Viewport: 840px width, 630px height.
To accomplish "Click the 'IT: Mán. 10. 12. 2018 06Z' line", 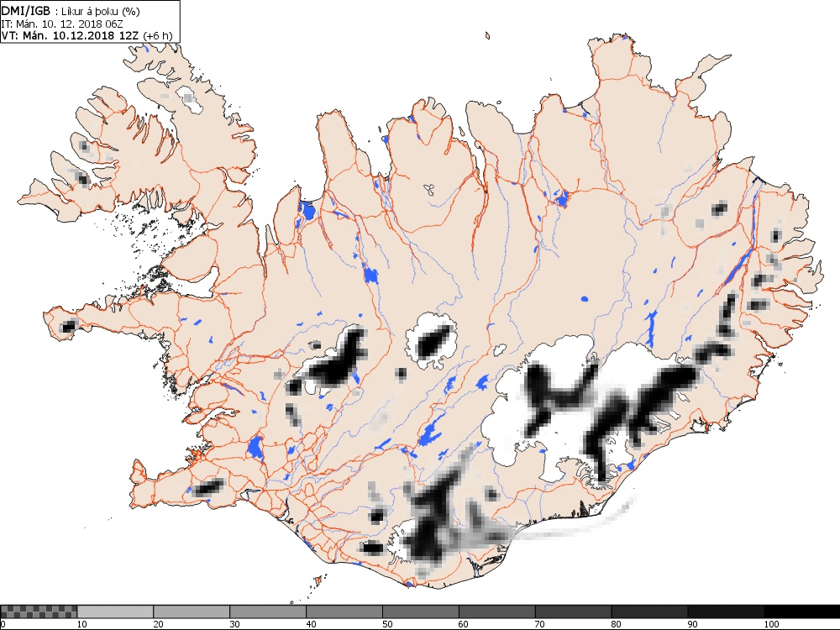I will [63, 24].
